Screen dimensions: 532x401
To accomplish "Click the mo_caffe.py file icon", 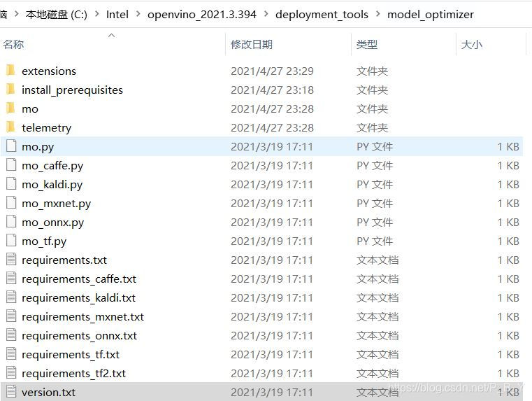I will (x=11, y=165).
